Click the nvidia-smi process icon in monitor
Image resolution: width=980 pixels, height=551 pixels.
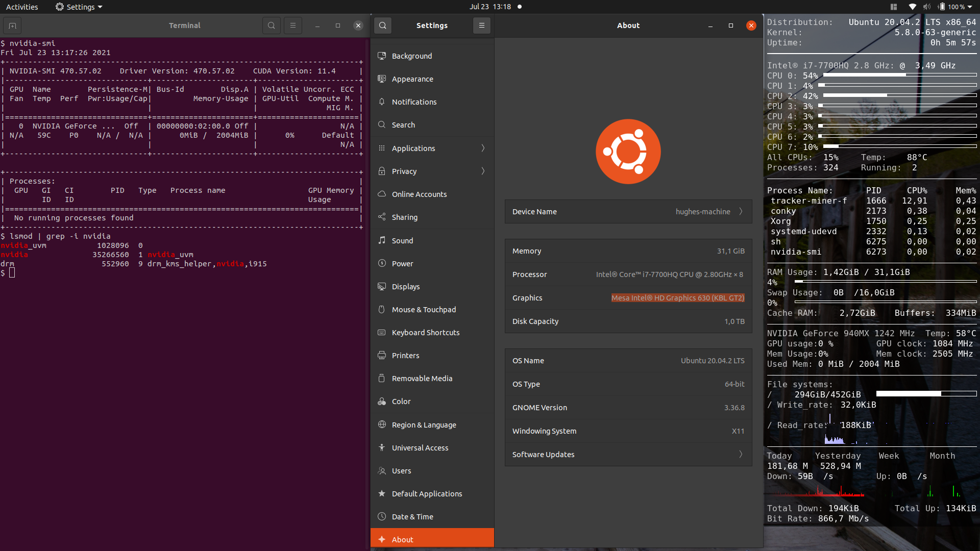[x=797, y=252]
